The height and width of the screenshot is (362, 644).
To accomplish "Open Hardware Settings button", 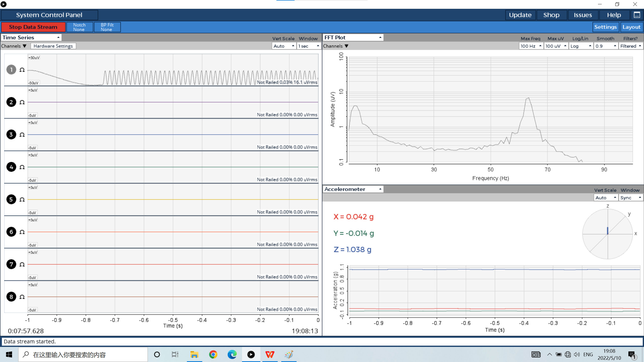I will tap(53, 46).
